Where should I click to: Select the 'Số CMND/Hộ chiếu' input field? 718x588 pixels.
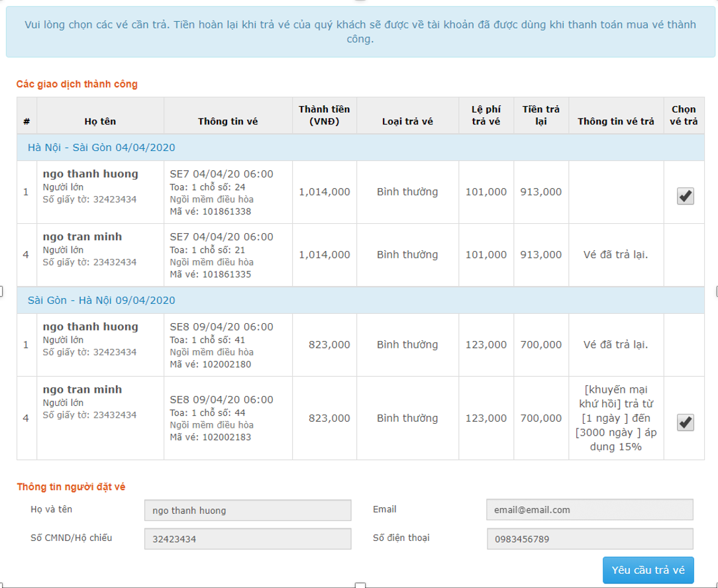pyautogui.click(x=247, y=539)
